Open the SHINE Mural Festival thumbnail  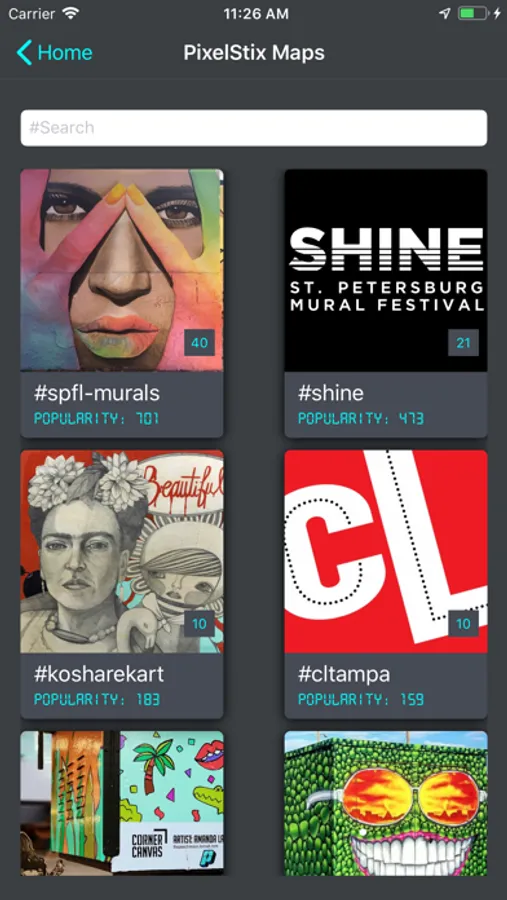(x=386, y=270)
